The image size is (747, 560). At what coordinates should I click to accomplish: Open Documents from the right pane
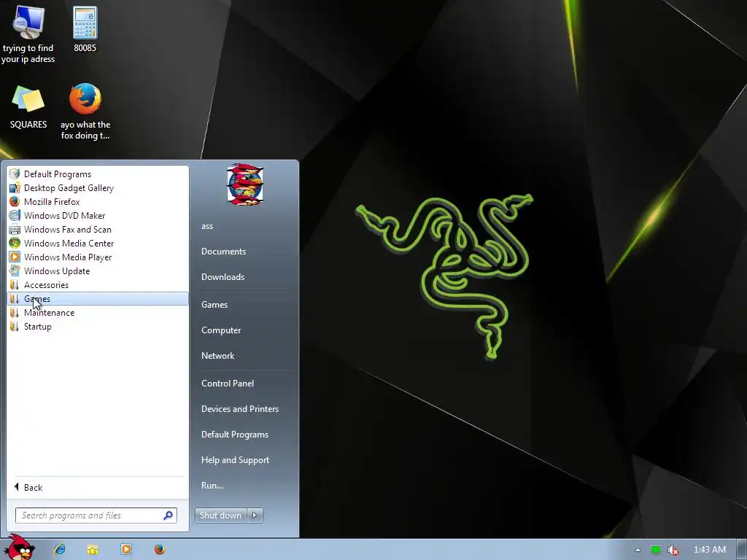tap(223, 252)
